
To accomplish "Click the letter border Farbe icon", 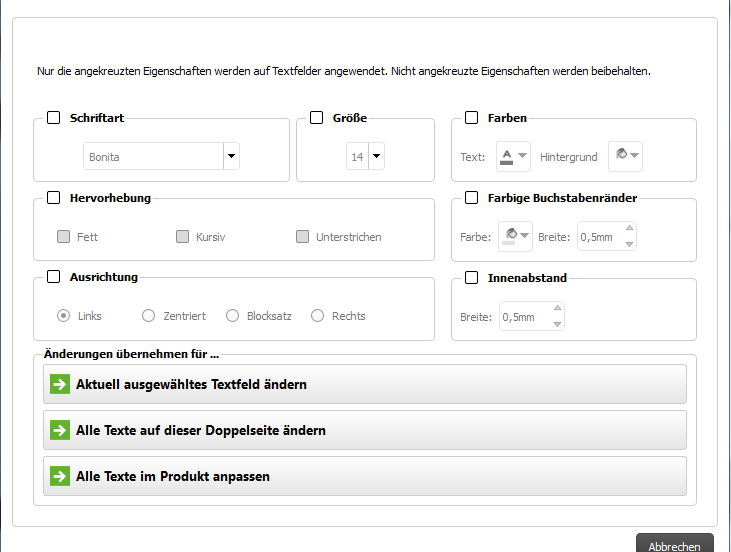I will pyautogui.click(x=510, y=236).
